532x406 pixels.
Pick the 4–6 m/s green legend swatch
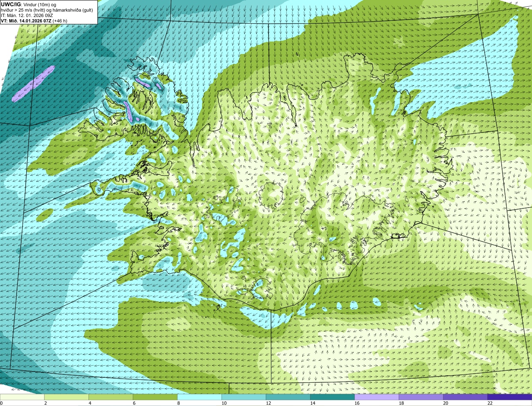(x=111, y=397)
